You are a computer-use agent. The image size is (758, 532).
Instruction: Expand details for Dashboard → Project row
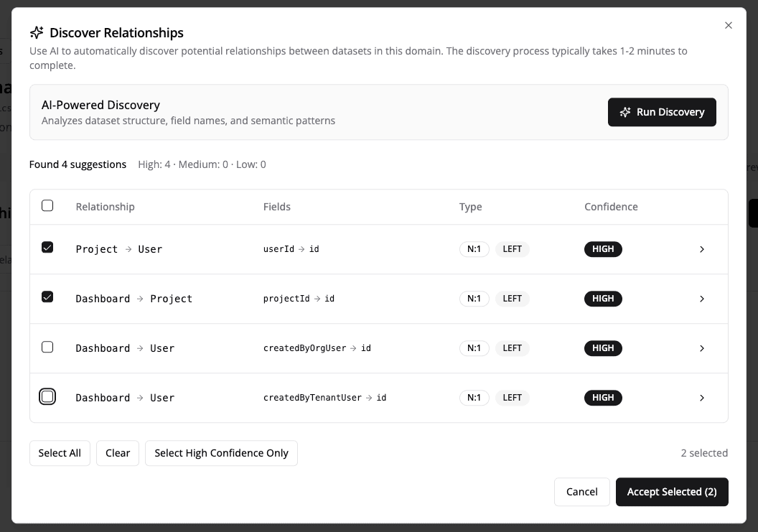coord(702,299)
